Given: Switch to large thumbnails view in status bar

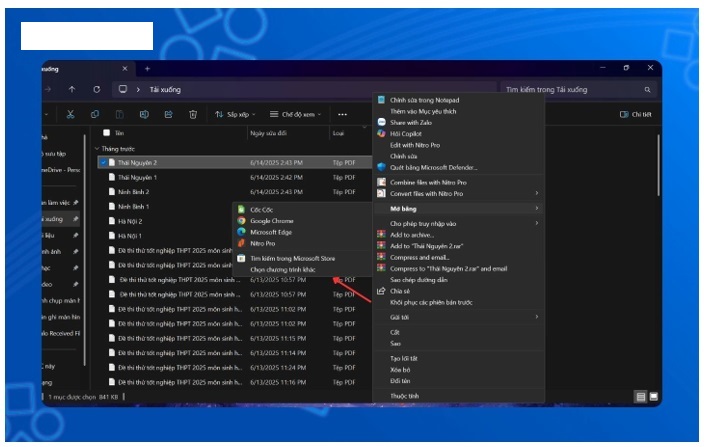Looking at the screenshot, I should (x=652, y=397).
